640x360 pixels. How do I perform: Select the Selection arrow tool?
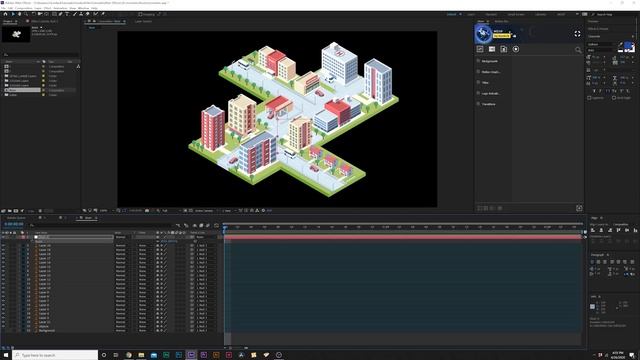(13, 14)
